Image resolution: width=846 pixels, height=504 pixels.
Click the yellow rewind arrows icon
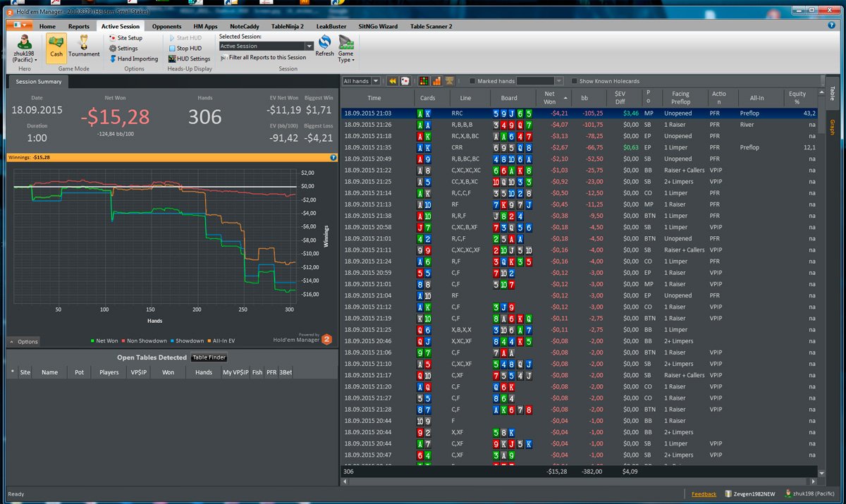[x=393, y=81]
